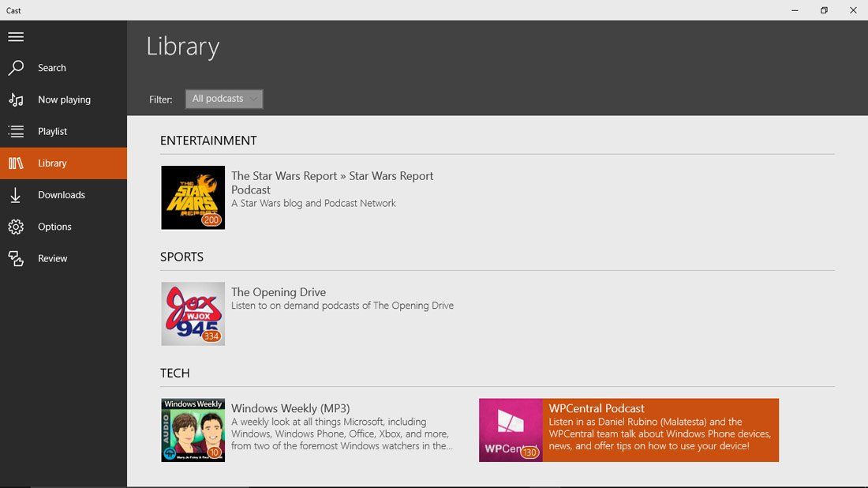Select the Search icon in the sidebar
The height and width of the screenshot is (488, 868).
pos(17,68)
